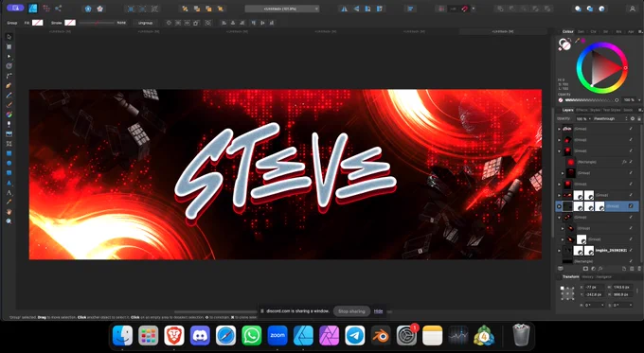Click the X position input field
Viewport: 644px width, 353px height.
coord(595,287)
